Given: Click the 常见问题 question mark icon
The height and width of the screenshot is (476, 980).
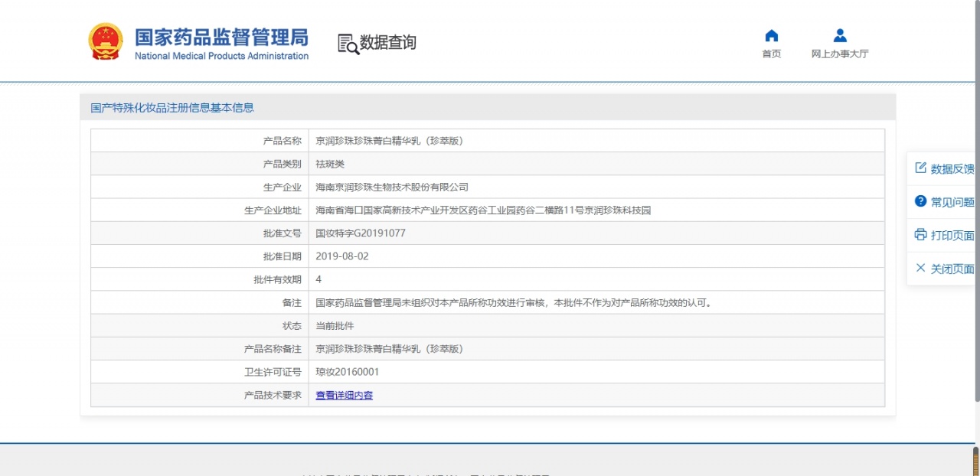Looking at the screenshot, I should pyautogui.click(x=921, y=201).
